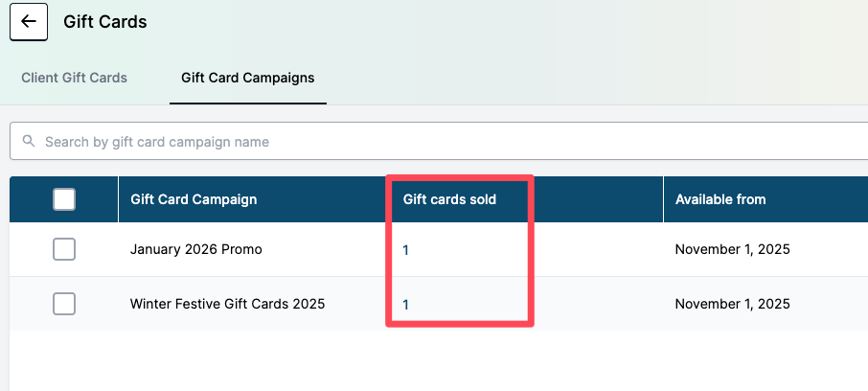This screenshot has height=391, width=868.
Task: Click the blank area below the campaigns table
Action: click(431, 362)
